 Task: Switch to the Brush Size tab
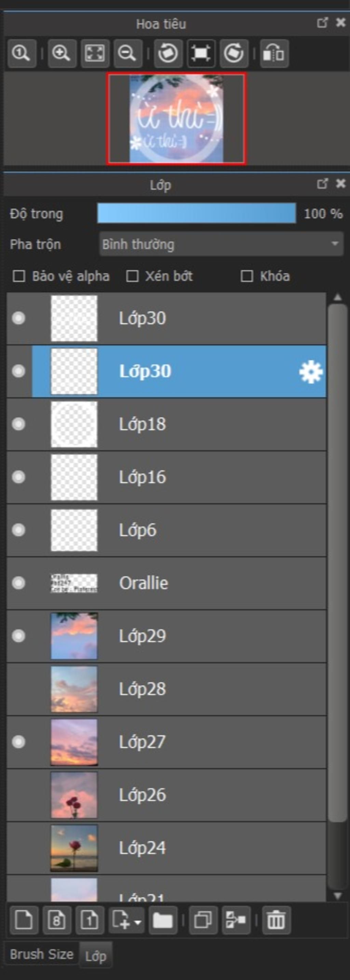pyautogui.click(x=41, y=954)
